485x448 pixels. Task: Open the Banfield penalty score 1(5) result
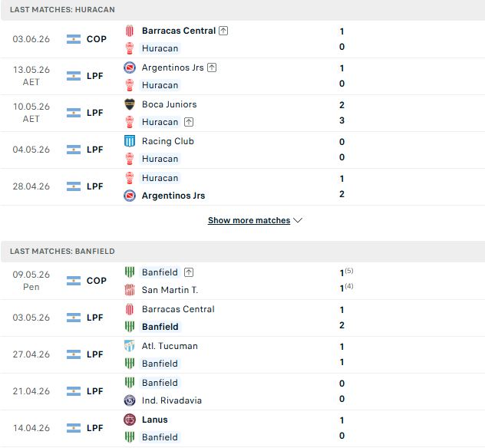[346, 272]
